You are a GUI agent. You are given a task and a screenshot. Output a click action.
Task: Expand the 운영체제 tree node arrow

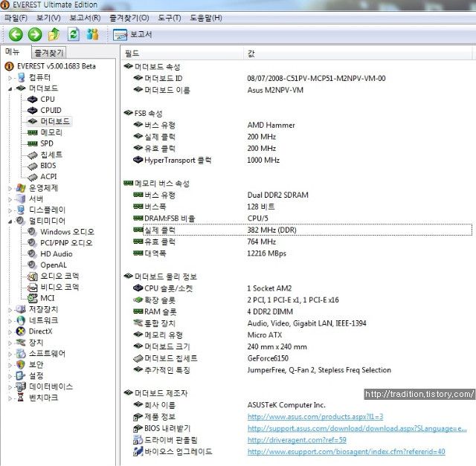pos(10,188)
